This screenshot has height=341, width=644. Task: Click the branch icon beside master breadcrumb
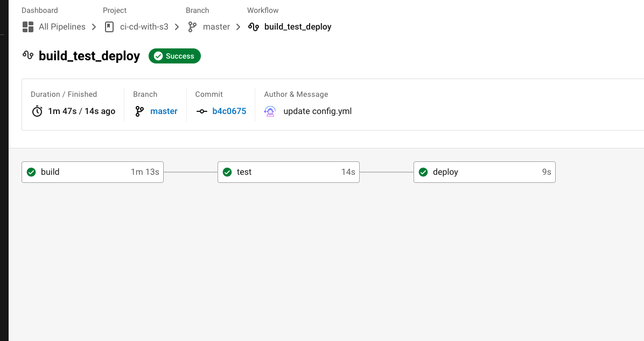[x=192, y=27]
